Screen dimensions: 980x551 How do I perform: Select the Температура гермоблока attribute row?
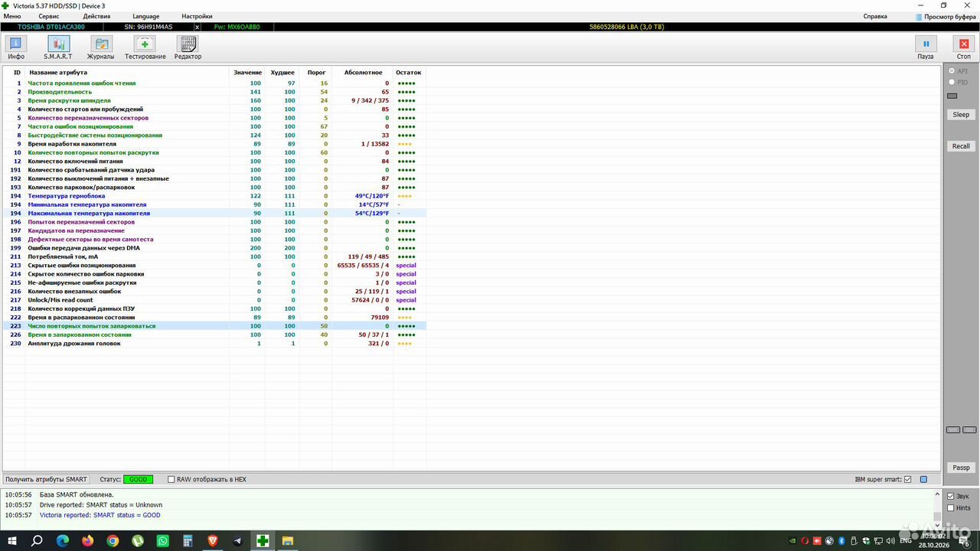[214, 196]
